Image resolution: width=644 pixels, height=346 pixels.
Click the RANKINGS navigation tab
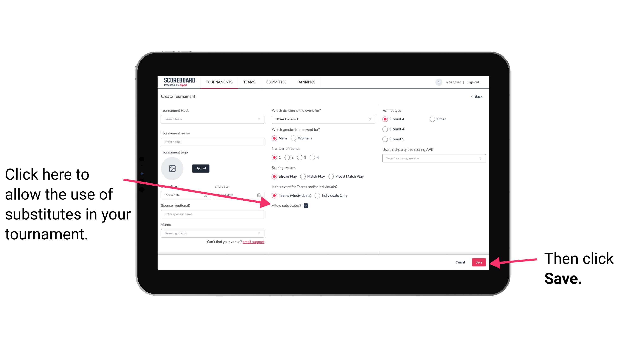pyautogui.click(x=306, y=82)
